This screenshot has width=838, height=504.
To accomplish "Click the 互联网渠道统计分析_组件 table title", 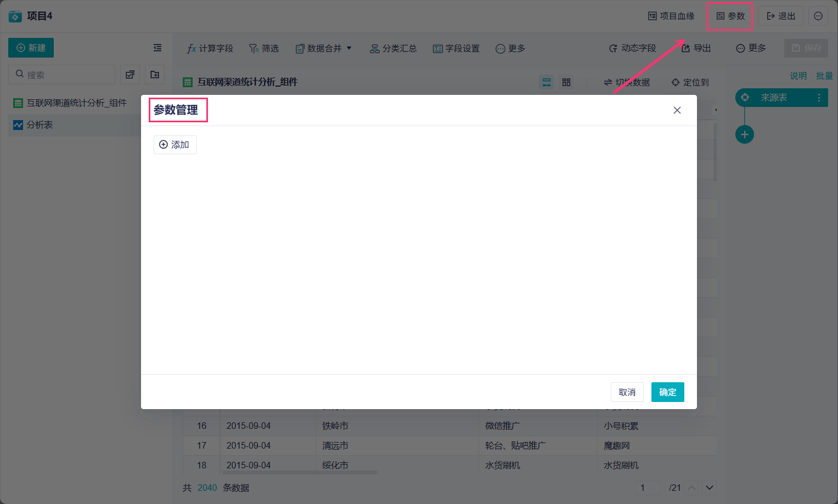I will point(248,82).
